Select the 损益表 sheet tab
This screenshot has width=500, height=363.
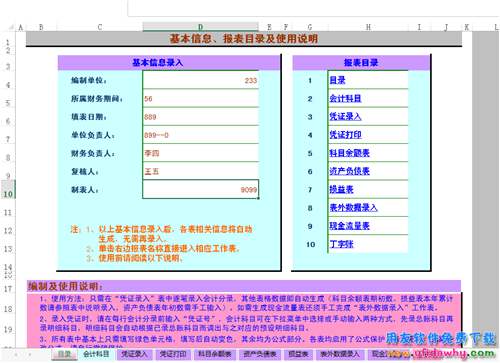298,354
